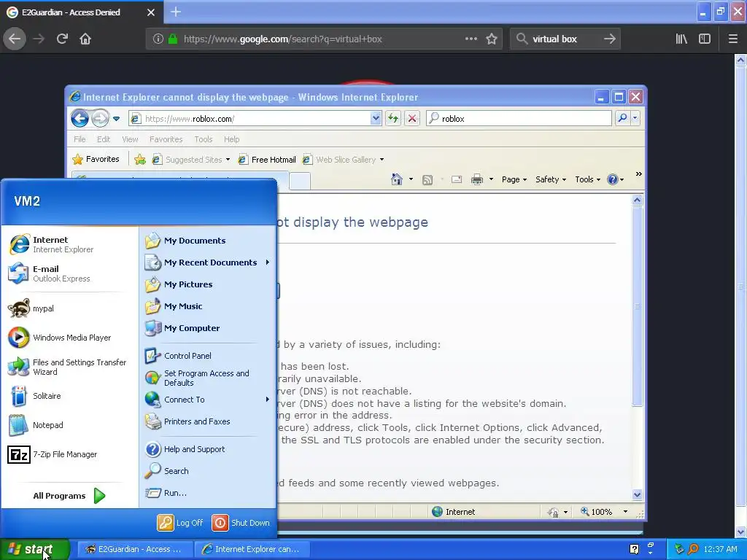Add to Favorites bar star icon
This screenshot has height=560, width=747.
coord(140,160)
